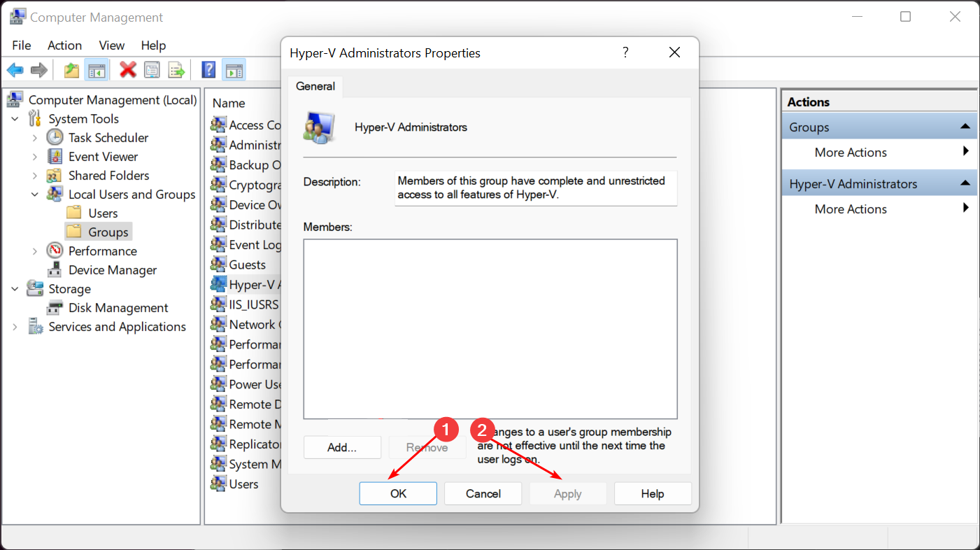Select the 'Network C' group row
The image size is (980, 550).
[x=246, y=325]
